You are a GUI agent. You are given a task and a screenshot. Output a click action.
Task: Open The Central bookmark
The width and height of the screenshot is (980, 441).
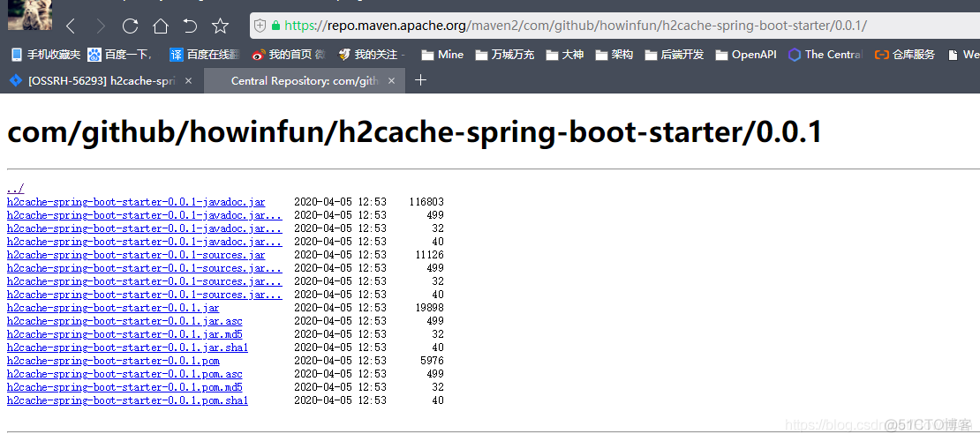[825, 55]
